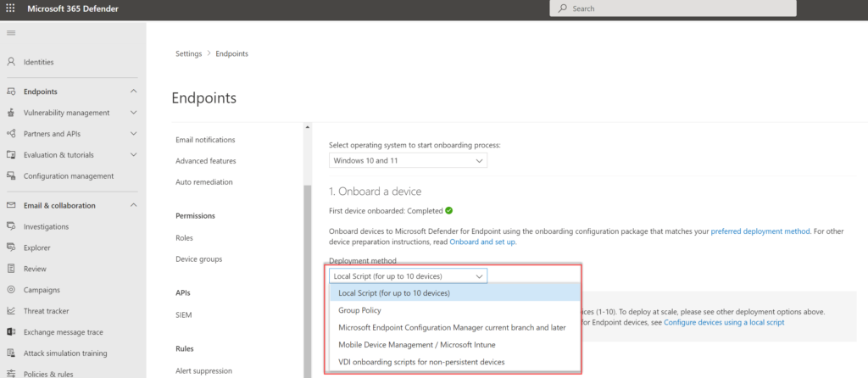Click the Review clipboard icon
This screenshot has height=378, width=868.
10,269
